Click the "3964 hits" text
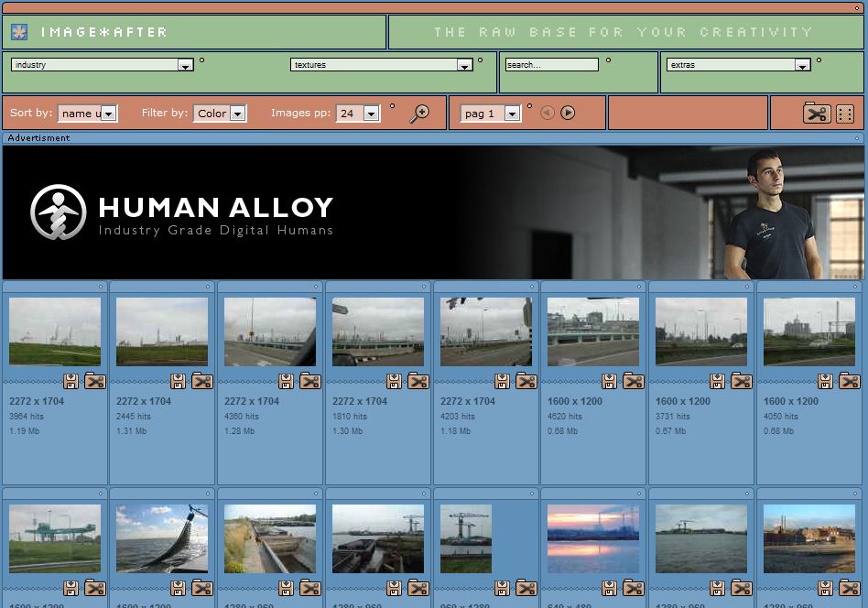This screenshot has width=868, height=608. click(x=26, y=417)
